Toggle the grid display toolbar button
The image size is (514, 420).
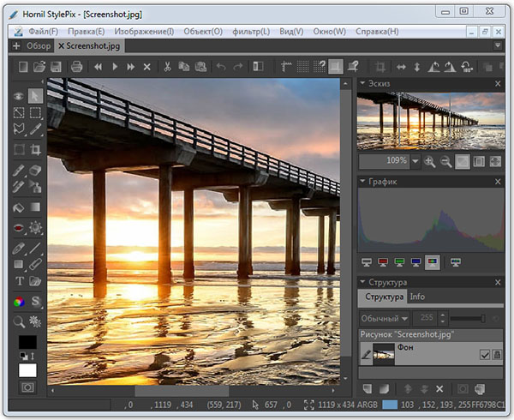[304, 67]
